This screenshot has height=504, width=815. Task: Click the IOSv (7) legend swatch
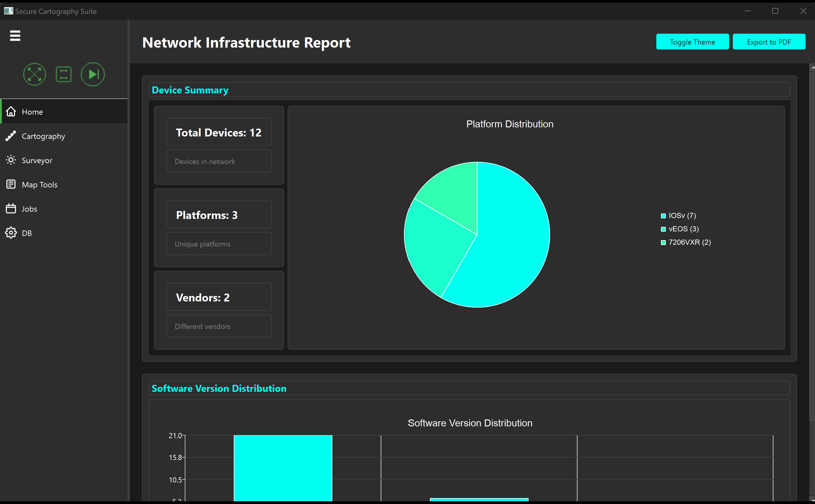coord(663,216)
